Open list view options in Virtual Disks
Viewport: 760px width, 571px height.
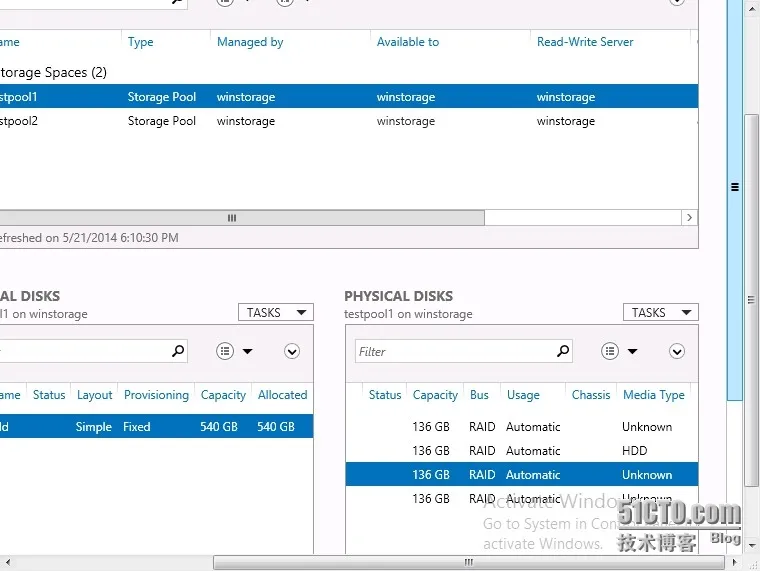(225, 351)
